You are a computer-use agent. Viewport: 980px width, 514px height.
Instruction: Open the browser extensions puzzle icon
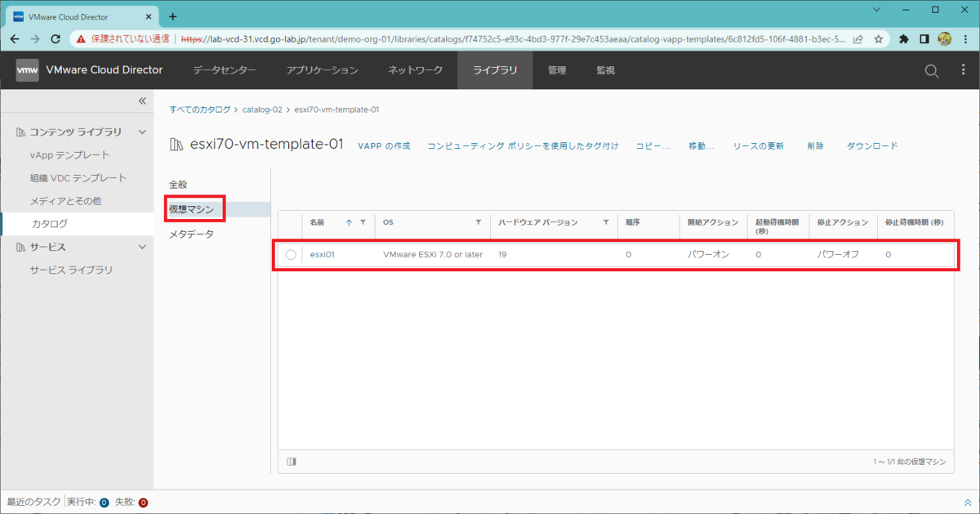(904, 38)
